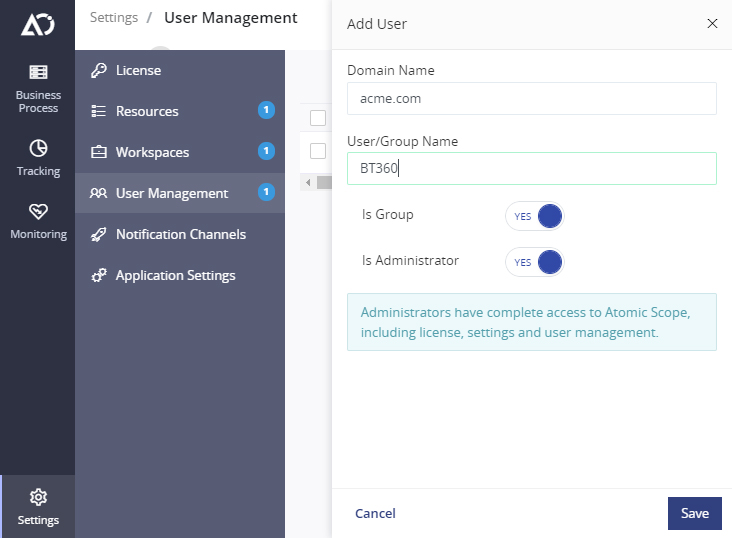Click the Notification Channels rocket icon
This screenshot has height=538, width=732.
(99, 234)
